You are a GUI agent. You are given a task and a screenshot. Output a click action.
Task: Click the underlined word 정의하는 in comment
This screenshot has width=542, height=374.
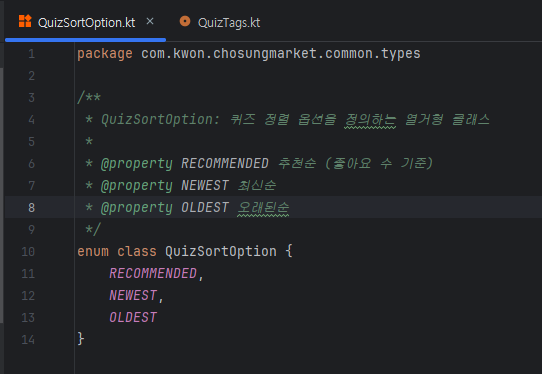point(370,120)
